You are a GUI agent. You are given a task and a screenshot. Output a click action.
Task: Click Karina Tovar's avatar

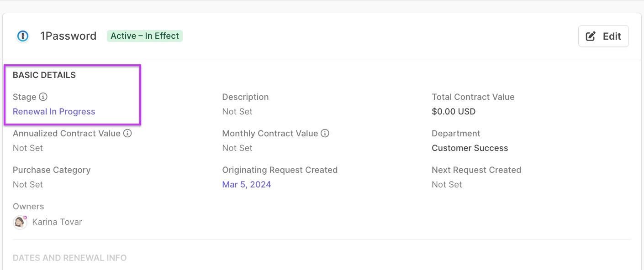tap(20, 222)
